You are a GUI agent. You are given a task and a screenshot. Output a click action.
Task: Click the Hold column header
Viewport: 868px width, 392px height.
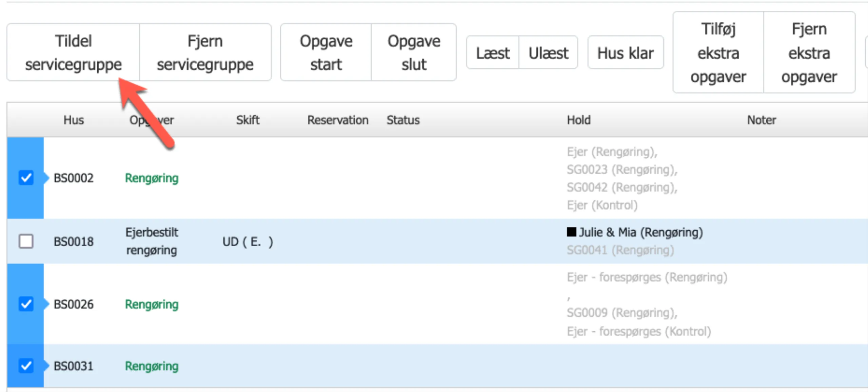[x=579, y=120]
